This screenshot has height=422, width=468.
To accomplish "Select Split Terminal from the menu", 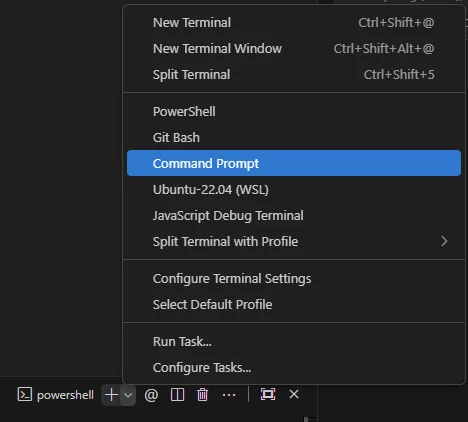I will [x=294, y=75].
